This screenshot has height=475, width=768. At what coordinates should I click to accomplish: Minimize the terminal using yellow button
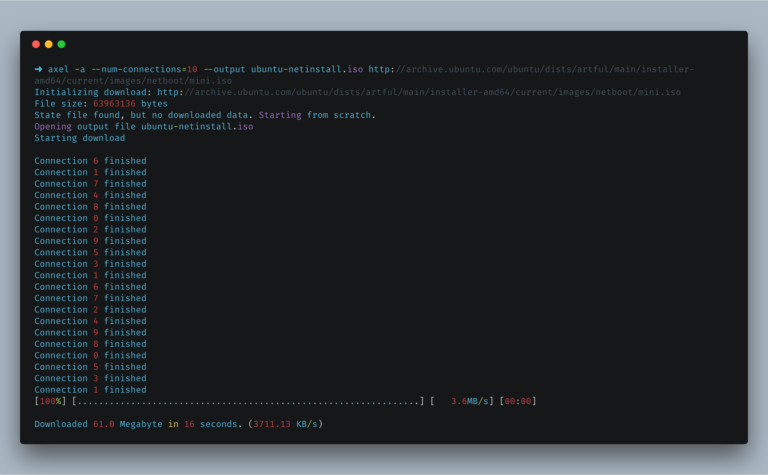pyautogui.click(x=48, y=45)
